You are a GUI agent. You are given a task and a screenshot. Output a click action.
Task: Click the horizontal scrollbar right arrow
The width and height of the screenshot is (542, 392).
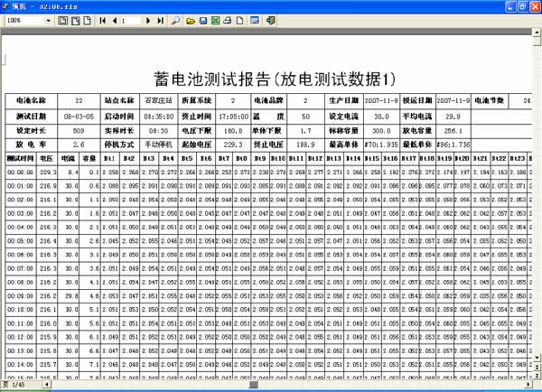[528, 384]
